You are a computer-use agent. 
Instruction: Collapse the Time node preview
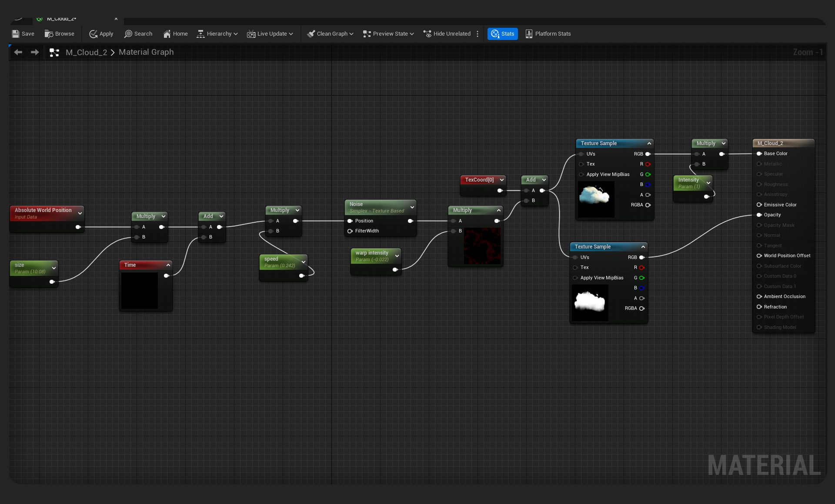(168, 265)
